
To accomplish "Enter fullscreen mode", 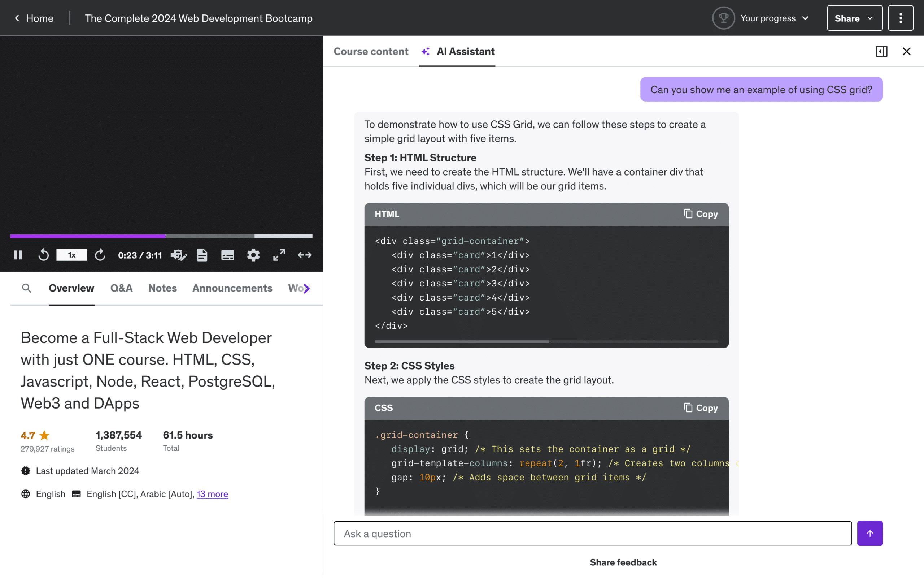I will coord(279,255).
